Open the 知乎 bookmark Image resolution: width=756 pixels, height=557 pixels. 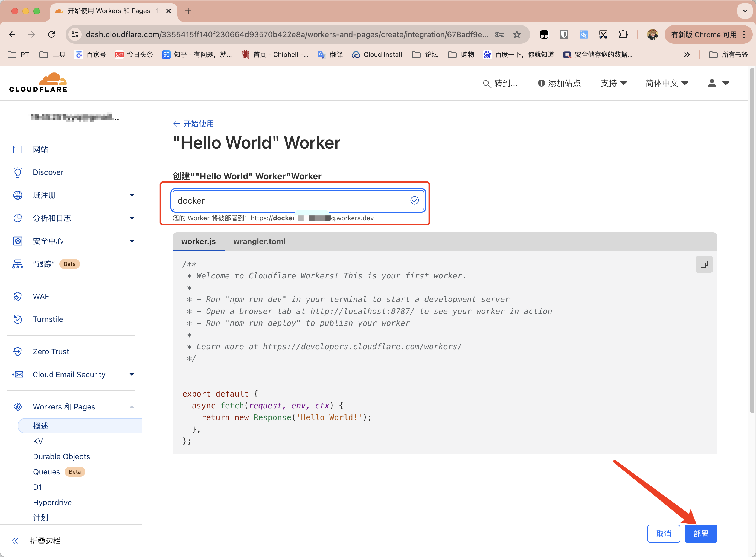pyautogui.click(x=197, y=55)
